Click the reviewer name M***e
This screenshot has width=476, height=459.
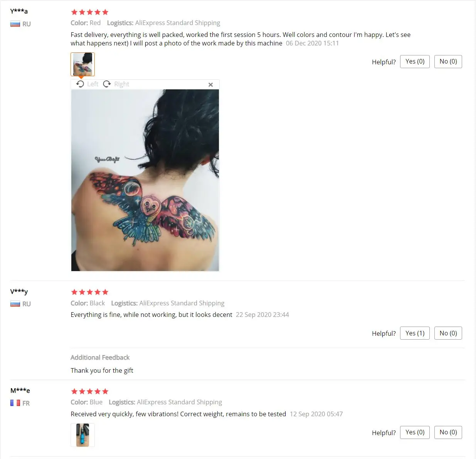pyautogui.click(x=20, y=390)
